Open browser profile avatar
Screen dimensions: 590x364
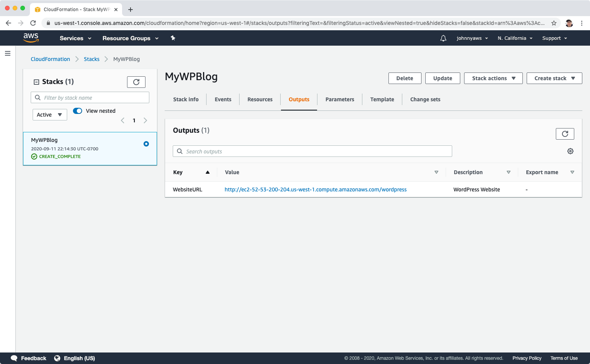569,23
